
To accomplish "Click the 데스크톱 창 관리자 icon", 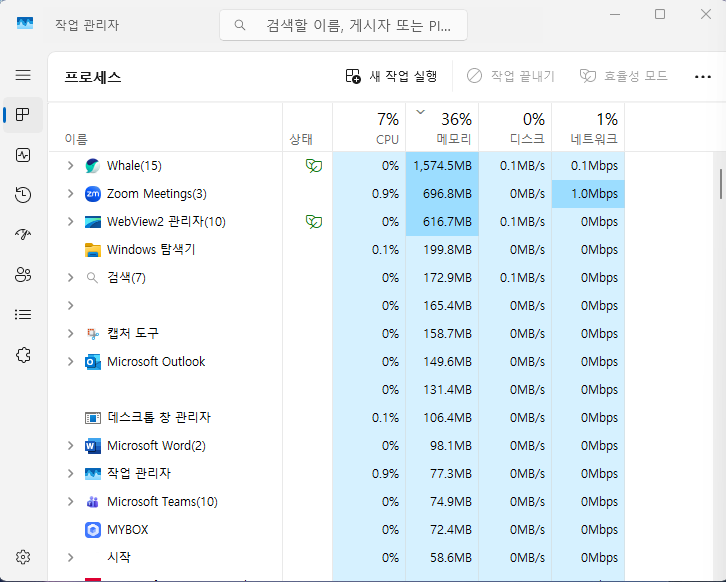I will click(93, 418).
